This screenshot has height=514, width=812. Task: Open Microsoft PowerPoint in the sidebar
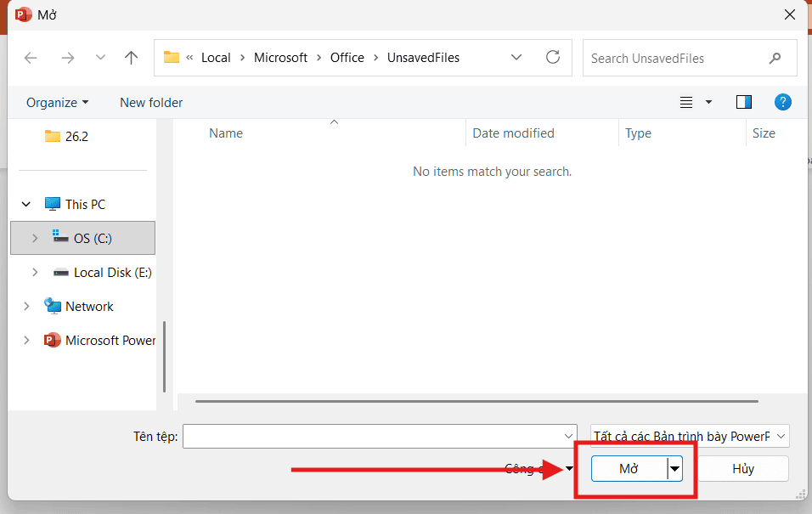(110, 340)
